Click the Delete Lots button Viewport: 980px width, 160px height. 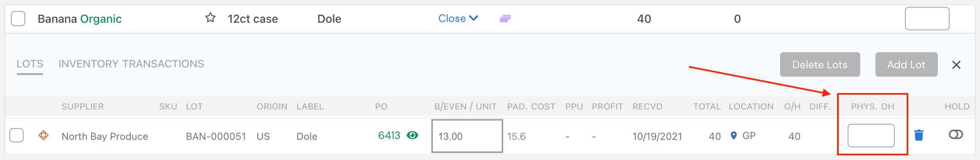click(x=820, y=64)
